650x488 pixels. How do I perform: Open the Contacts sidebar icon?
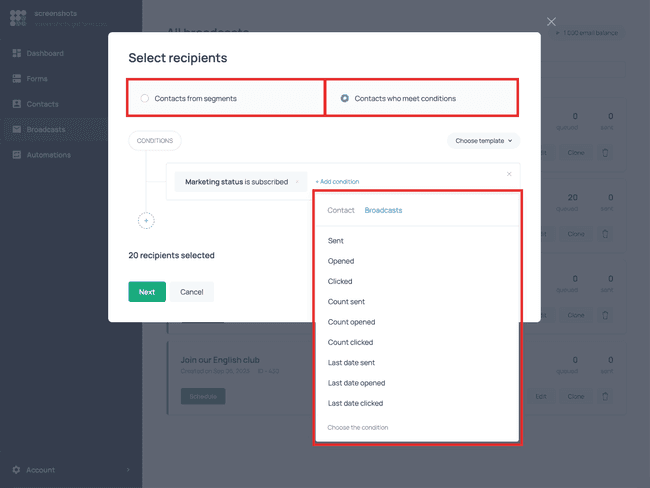point(17,104)
